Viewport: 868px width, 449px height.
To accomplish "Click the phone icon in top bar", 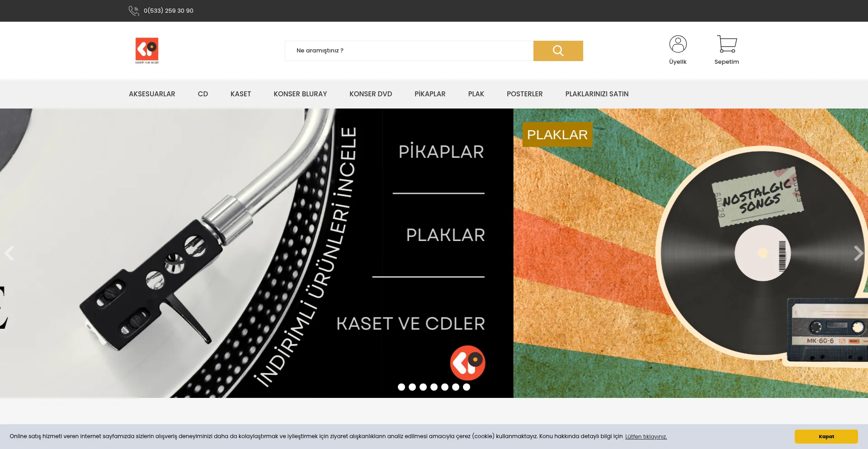I will coord(134,10).
